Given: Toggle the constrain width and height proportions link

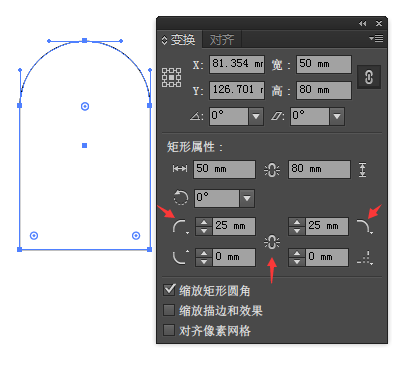Looking at the screenshot, I should pyautogui.click(x=369, y=77).
